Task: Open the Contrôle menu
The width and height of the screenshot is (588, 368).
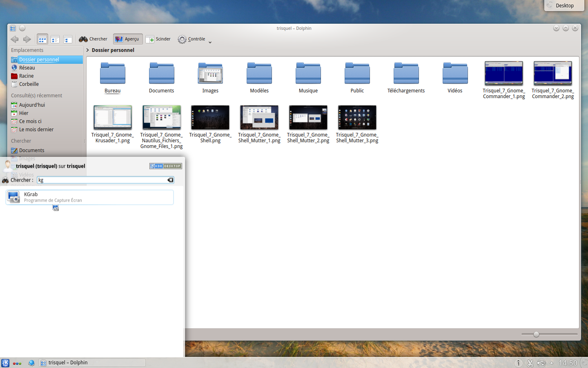Action: (x=192, y=39)
